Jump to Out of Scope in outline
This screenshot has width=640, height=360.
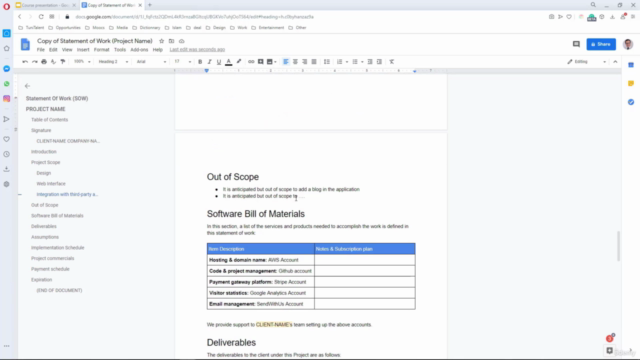click(44, 205)
